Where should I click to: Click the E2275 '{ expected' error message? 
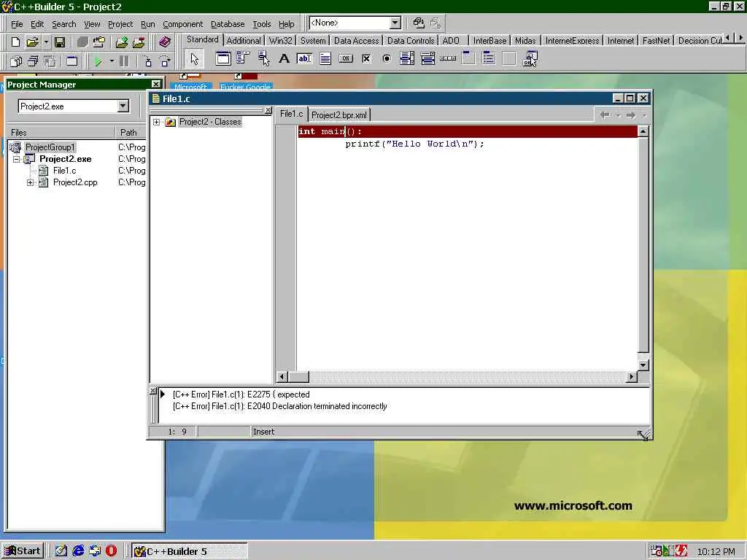tap(241, 394)
